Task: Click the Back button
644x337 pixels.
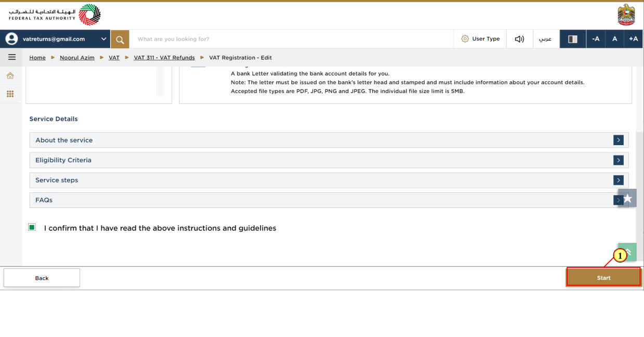Action: (x=42, y=278)
